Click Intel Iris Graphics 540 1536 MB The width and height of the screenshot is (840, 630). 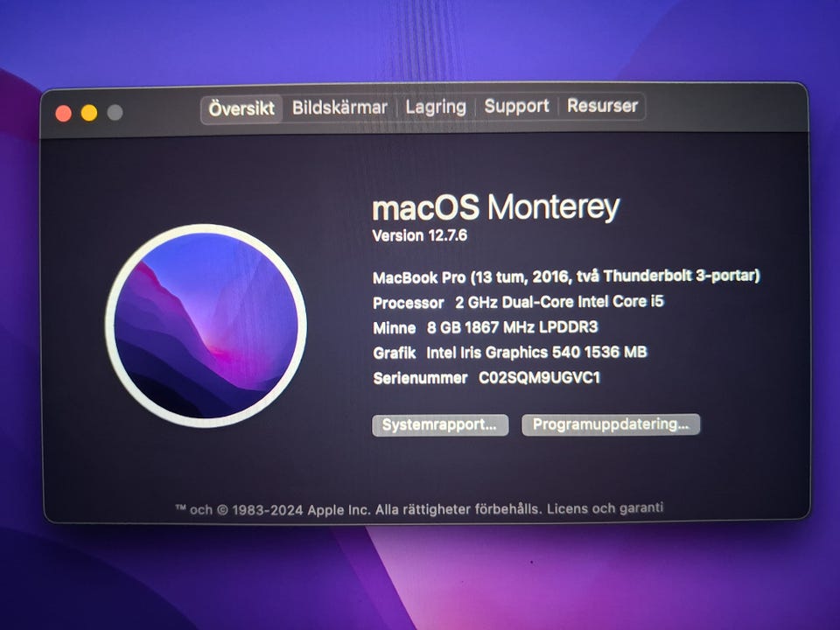click(536, 353)
